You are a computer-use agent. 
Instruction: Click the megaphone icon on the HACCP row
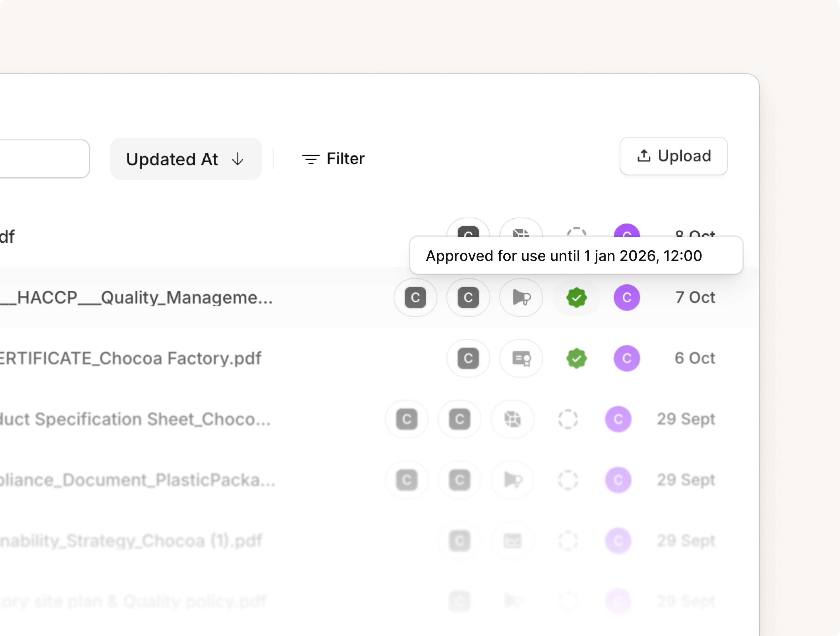click(521, 298)
